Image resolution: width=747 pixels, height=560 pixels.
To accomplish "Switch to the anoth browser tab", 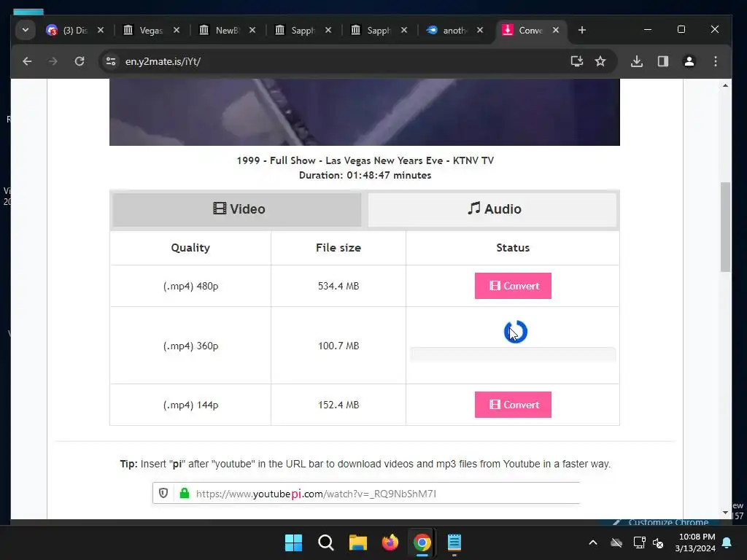I will [x=454, y=30].
